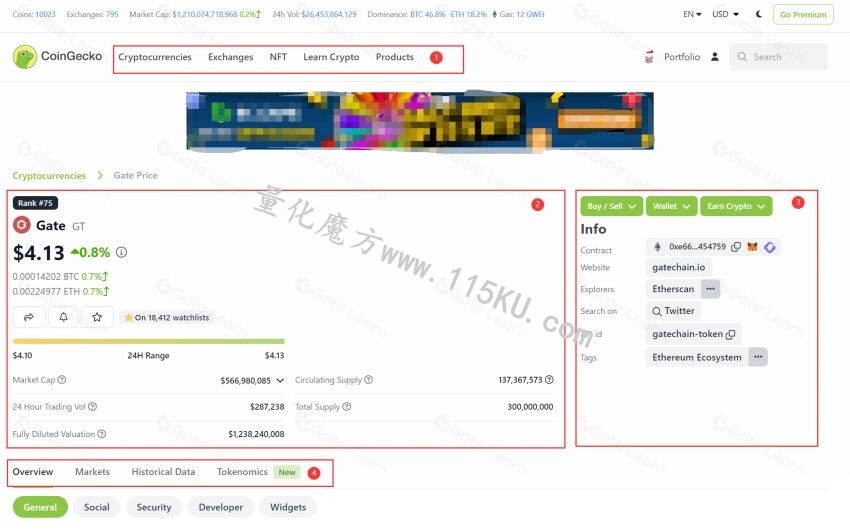
Task: Click the search magnifier icon
Action: click(742, 56)
